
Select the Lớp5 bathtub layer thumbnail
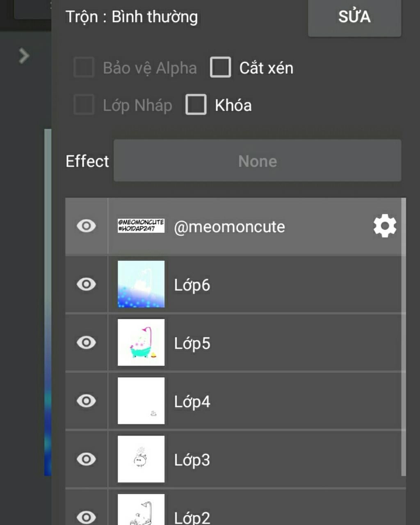coord(141,342)
